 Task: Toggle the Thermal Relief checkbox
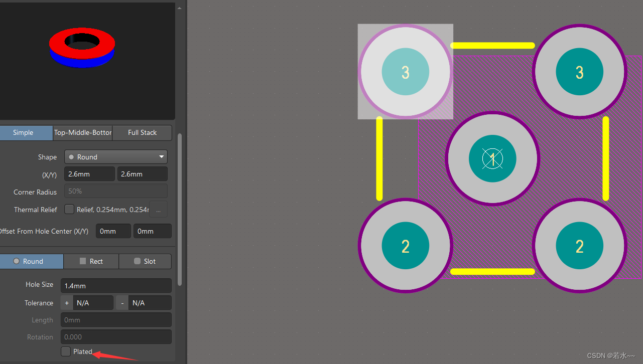pos(69,209)
